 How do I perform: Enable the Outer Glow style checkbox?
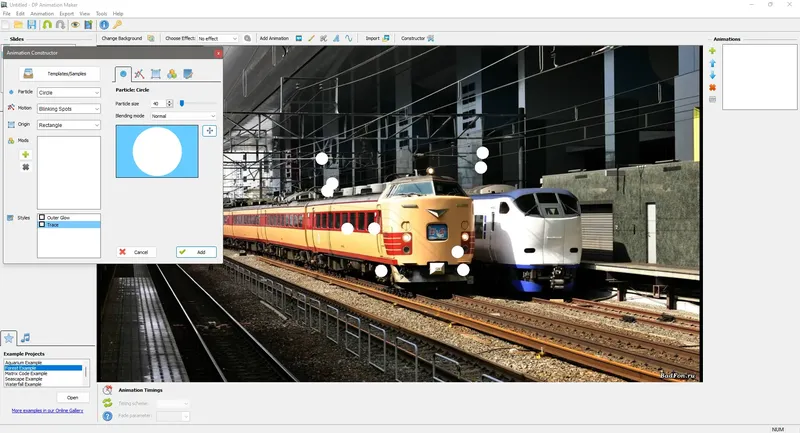coord(42,217)
